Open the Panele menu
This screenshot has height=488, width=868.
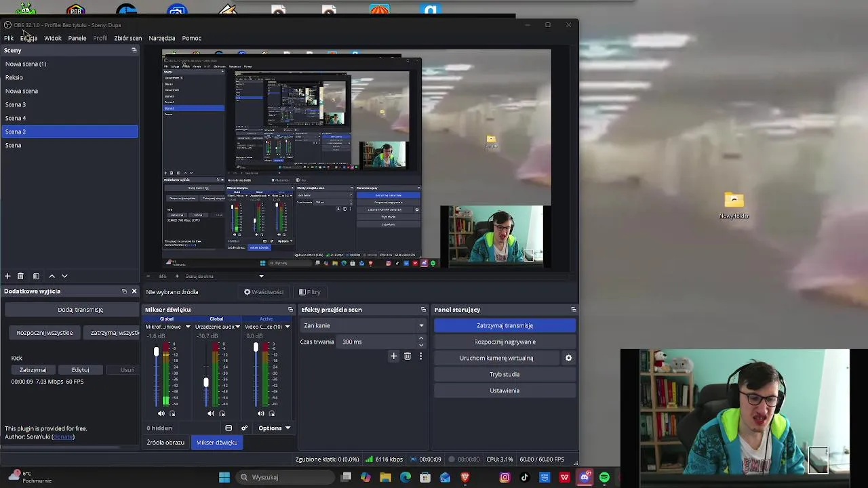(x=77, y=38)
